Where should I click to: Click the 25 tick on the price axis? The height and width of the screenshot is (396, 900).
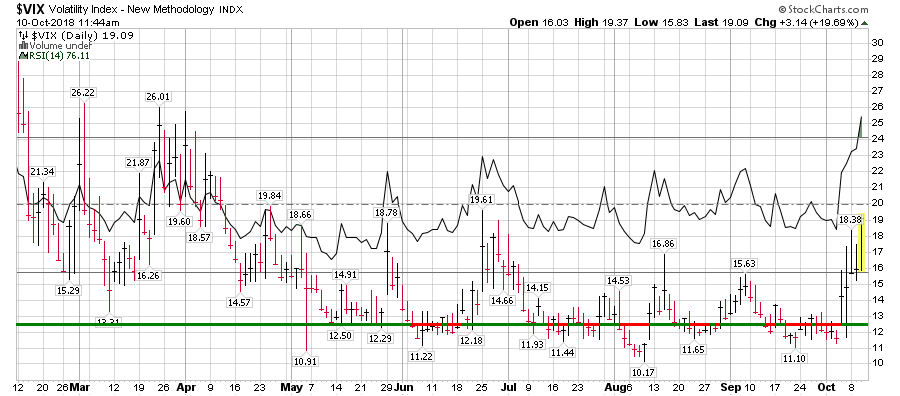point(878,123)
